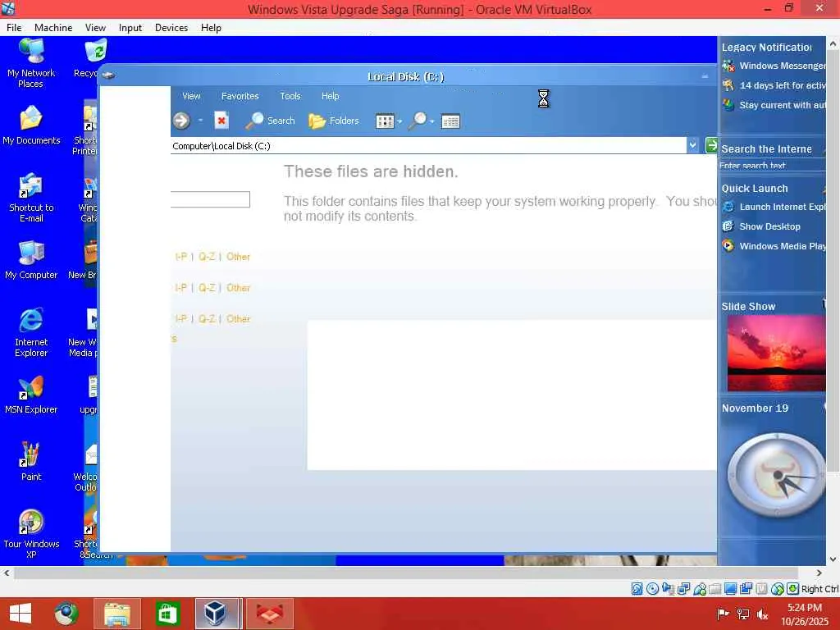Click horizontal scrollbar left arrow
The width and height of the screenshot is (840, 630).
[x=7, y=573]
